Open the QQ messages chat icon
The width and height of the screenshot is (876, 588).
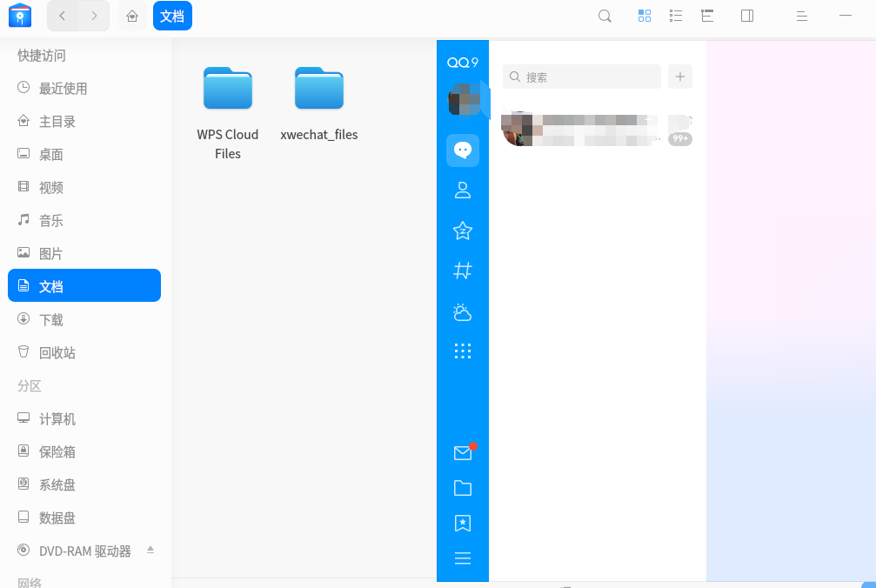tap(463, 150)
